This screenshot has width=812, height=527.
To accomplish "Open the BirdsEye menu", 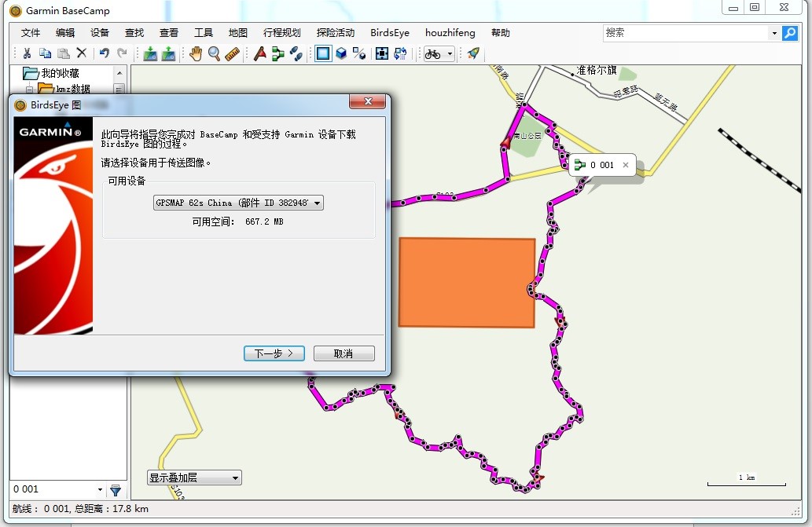I will (390, 32).
